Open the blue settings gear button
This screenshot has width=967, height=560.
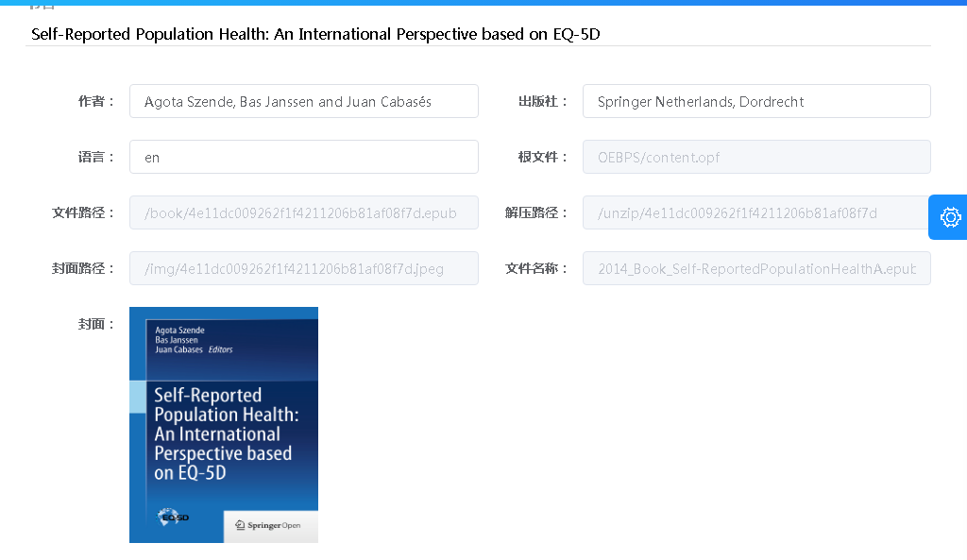pyautogui.click(x=948, y=217)
